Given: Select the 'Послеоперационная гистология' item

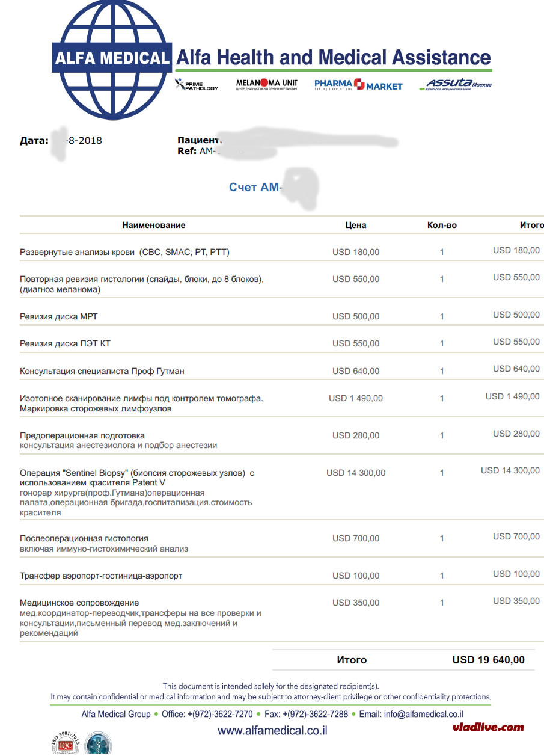Looking at the screenshot, I should click(x=84, y=538).
